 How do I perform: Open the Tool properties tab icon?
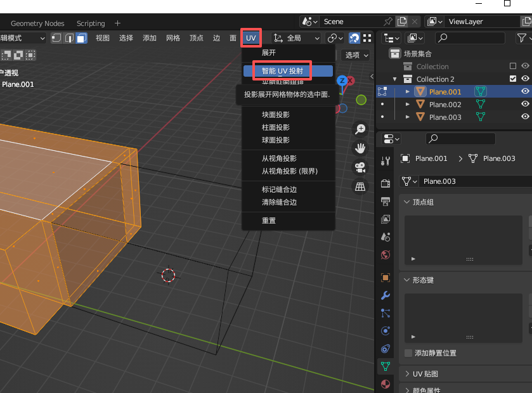coord(386,161)
